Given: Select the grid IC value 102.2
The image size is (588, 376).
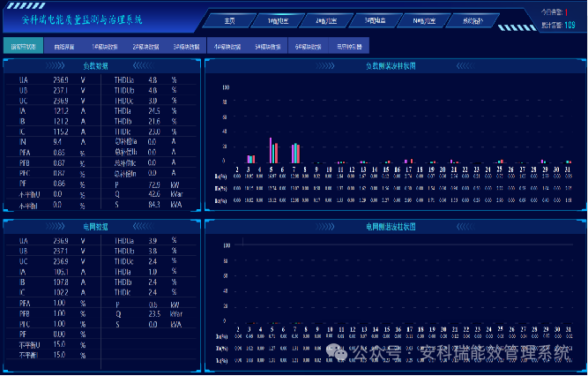Looking at the screenshot, I should tap(61, 292).
